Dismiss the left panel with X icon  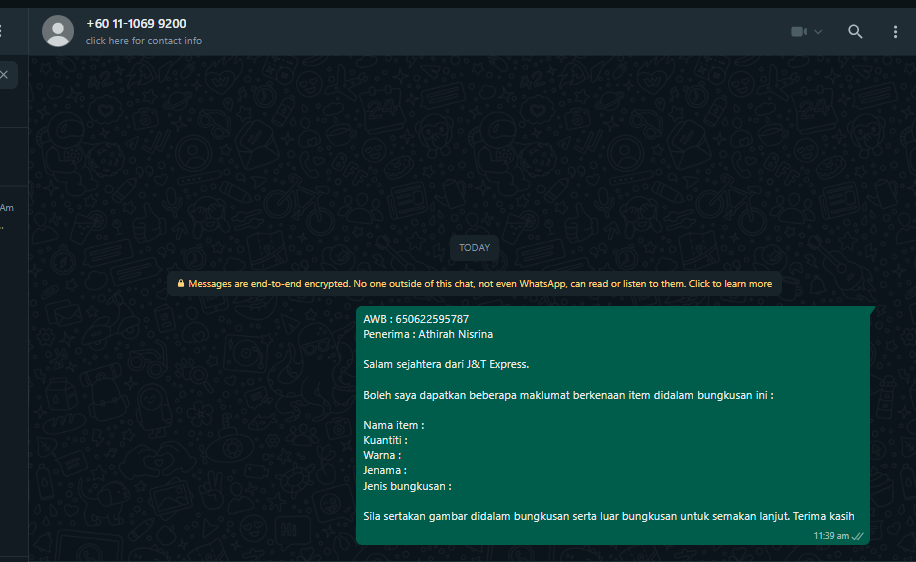pos(4,74)
